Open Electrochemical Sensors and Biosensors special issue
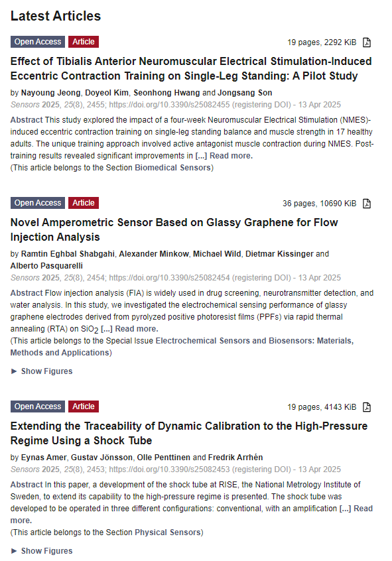Screen dimensions: 392x561 point(182,347)
